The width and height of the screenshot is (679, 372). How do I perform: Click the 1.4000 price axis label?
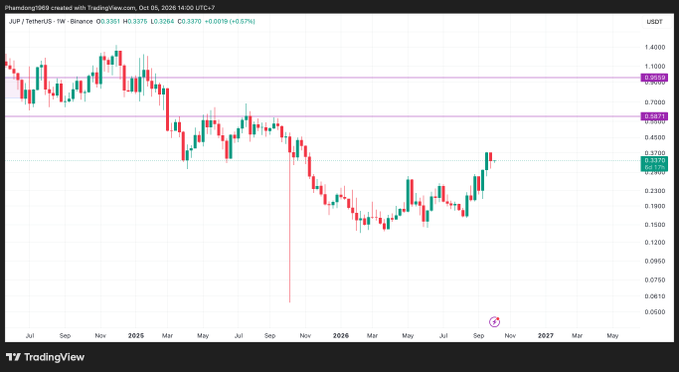point(655,47)
